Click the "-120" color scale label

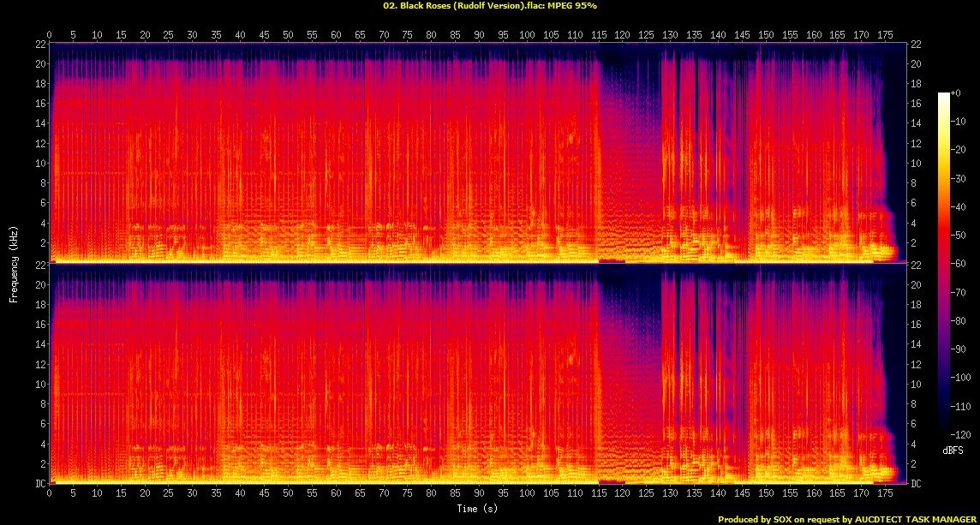click(959, 434)
